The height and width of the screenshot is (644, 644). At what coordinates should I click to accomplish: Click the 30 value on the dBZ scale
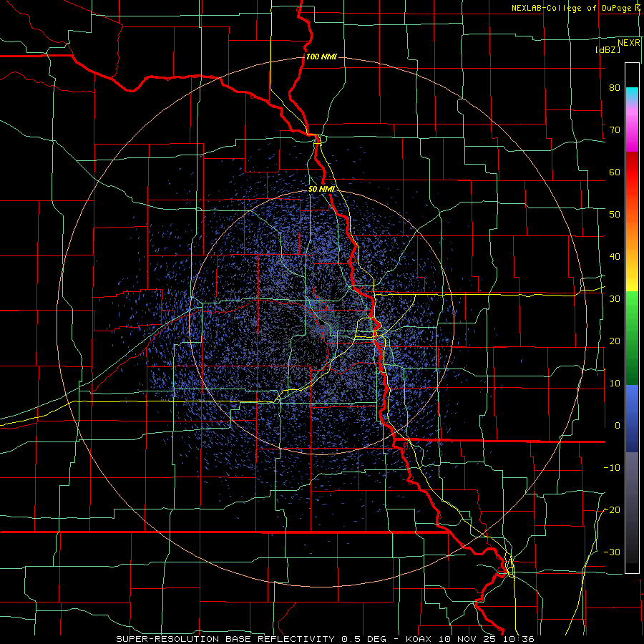tap(615, 299)
